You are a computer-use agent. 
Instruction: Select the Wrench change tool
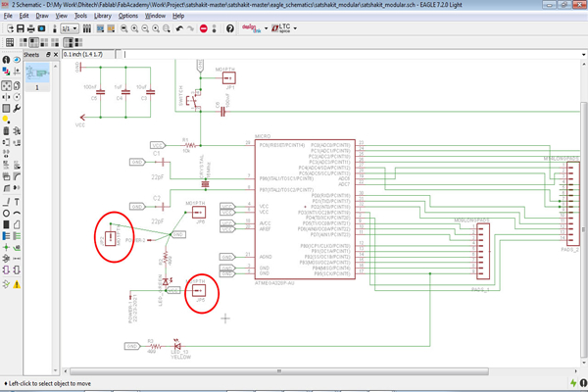(17, 109)
